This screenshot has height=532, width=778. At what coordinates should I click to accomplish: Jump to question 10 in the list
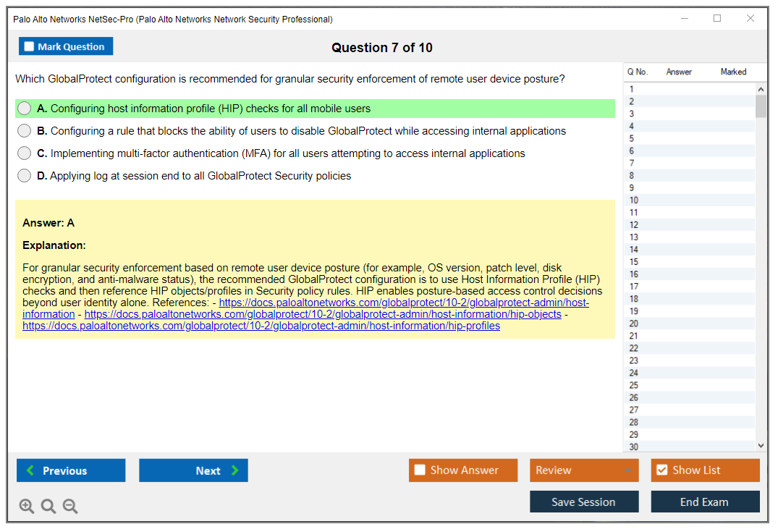coord(634,200)
